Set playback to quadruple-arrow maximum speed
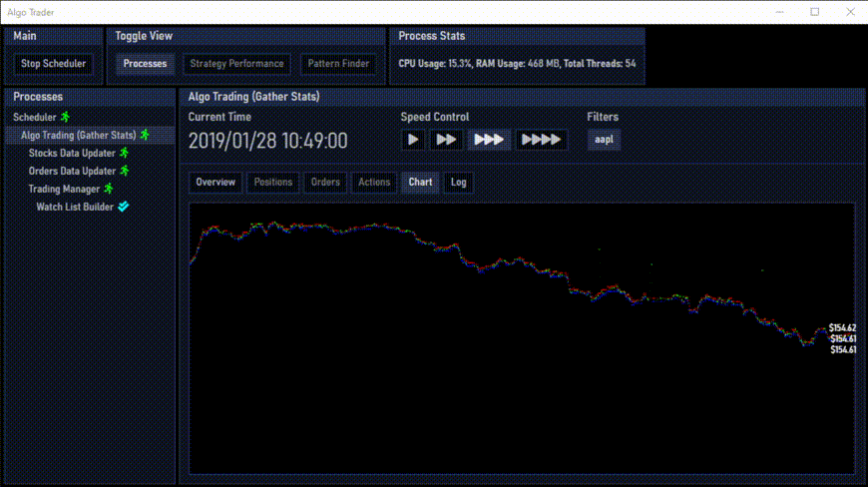Viewport: 868px width, 487px height. pos(541,140)
